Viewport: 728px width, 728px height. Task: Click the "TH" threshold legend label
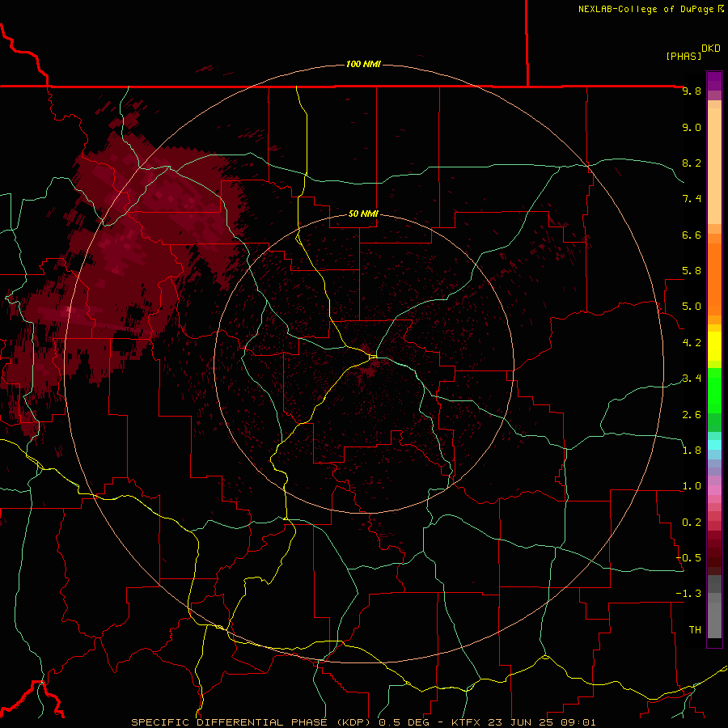(x=695, y=630)
